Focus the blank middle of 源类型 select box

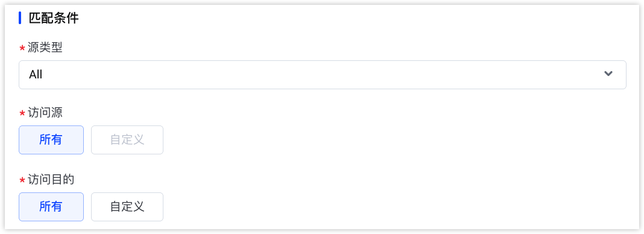pos(323,75)
